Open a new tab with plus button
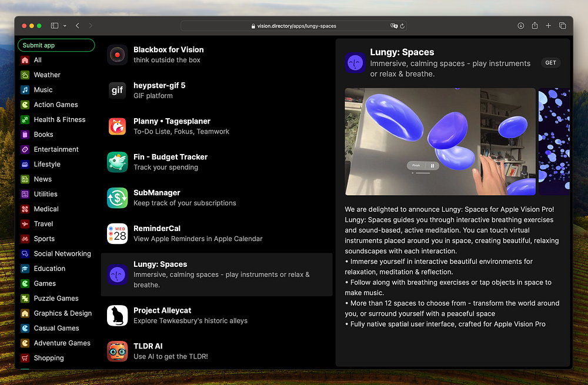Image resolution: width=588 pixels, height=385 pixels. (x=548, y=26)
